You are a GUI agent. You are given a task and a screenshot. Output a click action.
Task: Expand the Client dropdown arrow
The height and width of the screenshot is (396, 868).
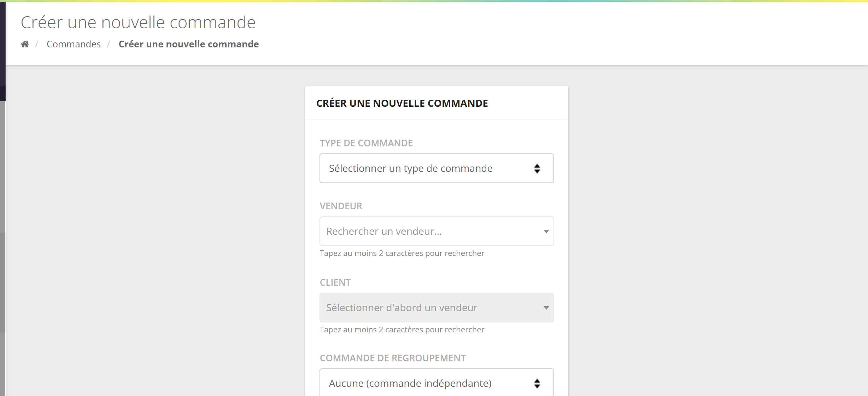[x=546, y=308]
